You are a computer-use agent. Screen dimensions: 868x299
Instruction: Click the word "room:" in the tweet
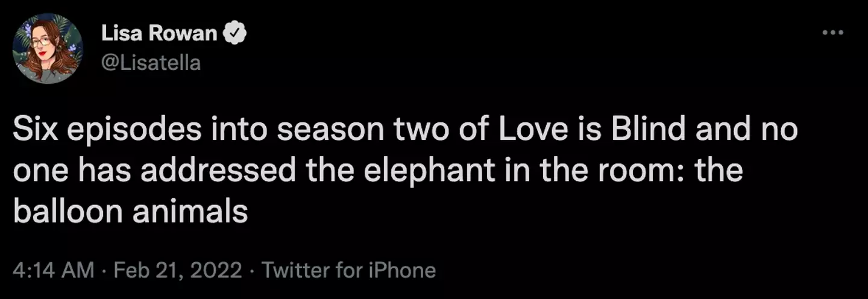click(x=643, y=171)
